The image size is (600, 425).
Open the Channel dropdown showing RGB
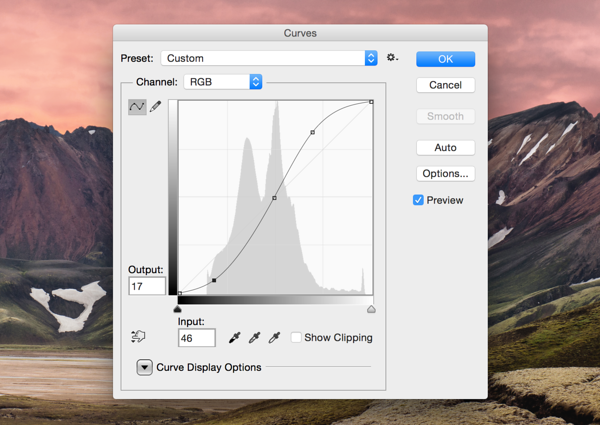click(x=223, y=82)
